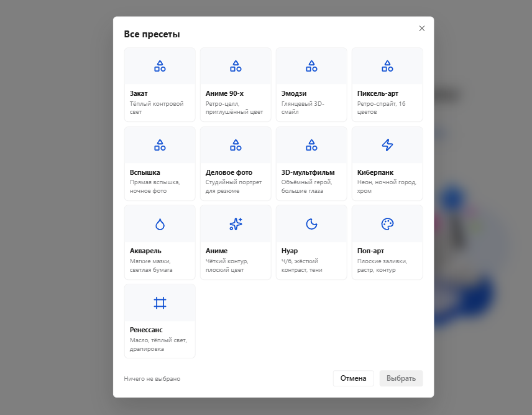Screen dimensions: 532x415
Task: Choose the Эмодзи preset shapes icon
Action: 311,66
